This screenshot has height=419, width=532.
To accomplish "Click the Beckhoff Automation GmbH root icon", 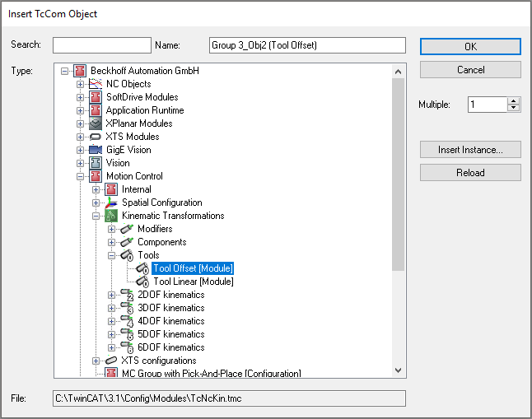I will point(80,71).
